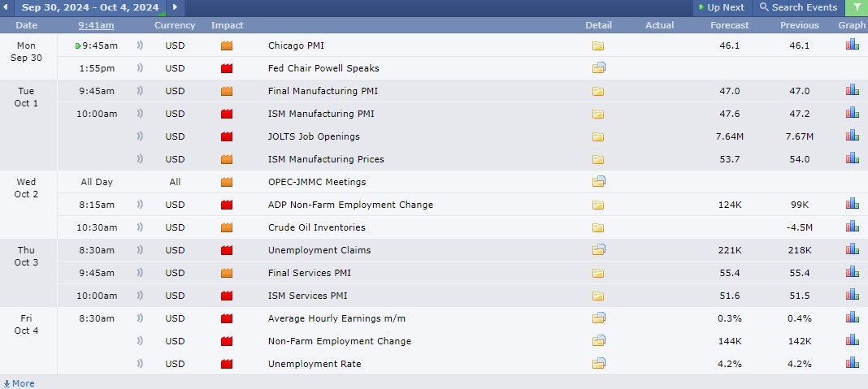This screenshot has height=389, width=868.
Task: Go to previous week arrow
Action: [x=7, y=8]
